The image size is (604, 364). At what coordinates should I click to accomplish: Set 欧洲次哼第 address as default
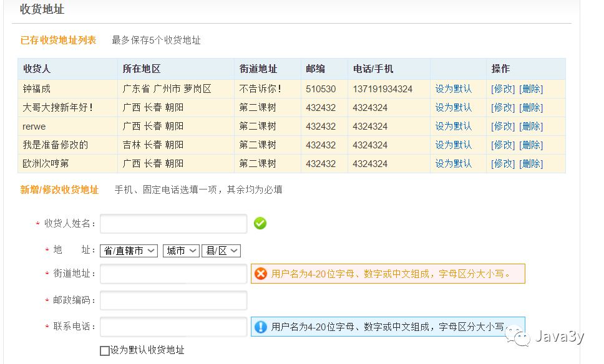pyautogui.click(x=454, y=163)
